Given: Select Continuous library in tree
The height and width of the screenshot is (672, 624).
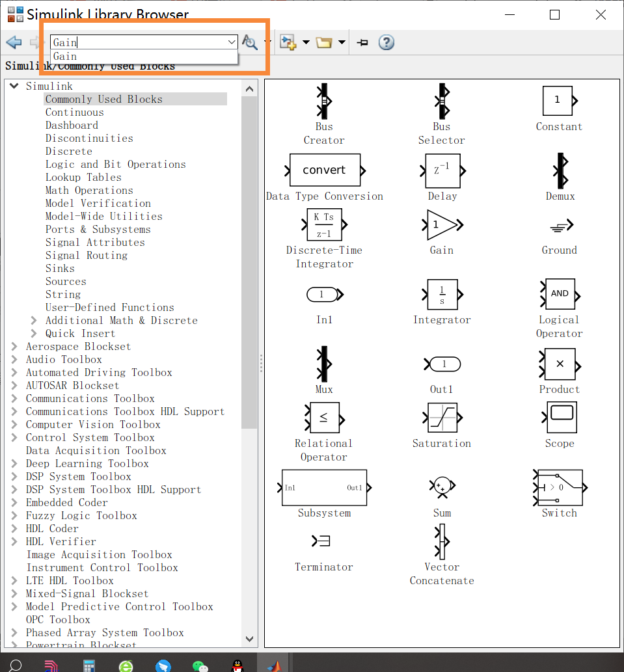Looking at the screenshot, I should (75, 113).
